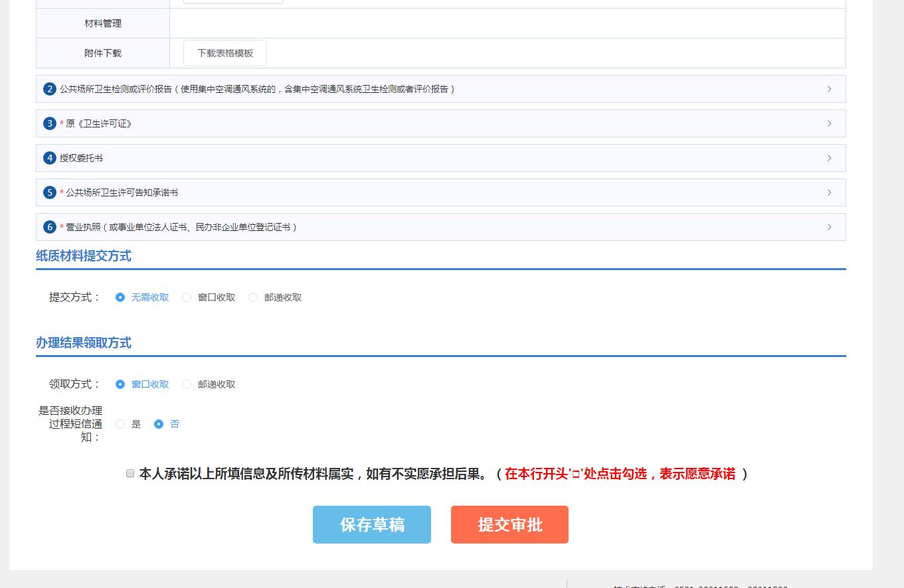Screen dimensions: 904x588
Task: Expand the 公共场所卫生许可告知承诺书 section
Action: pos(829,192)
